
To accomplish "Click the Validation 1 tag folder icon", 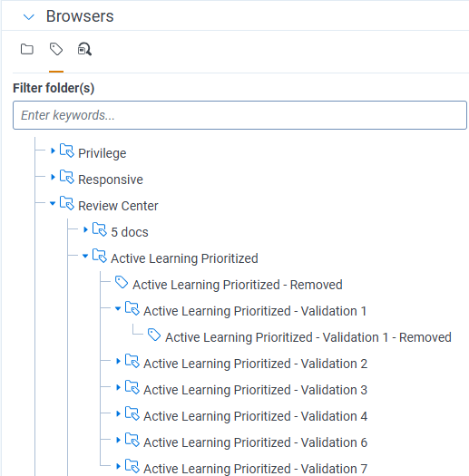I will pyautogui.click(x=132, y=309).
